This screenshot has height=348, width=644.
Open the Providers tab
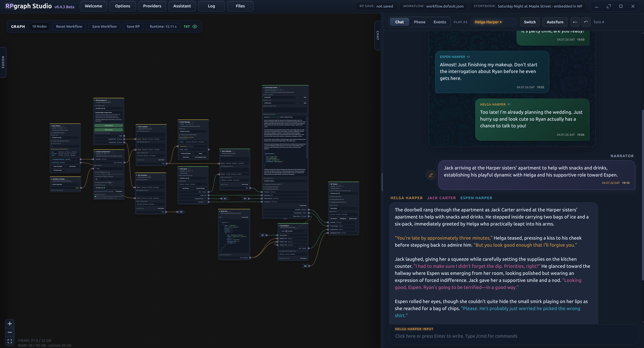[152, 6]
